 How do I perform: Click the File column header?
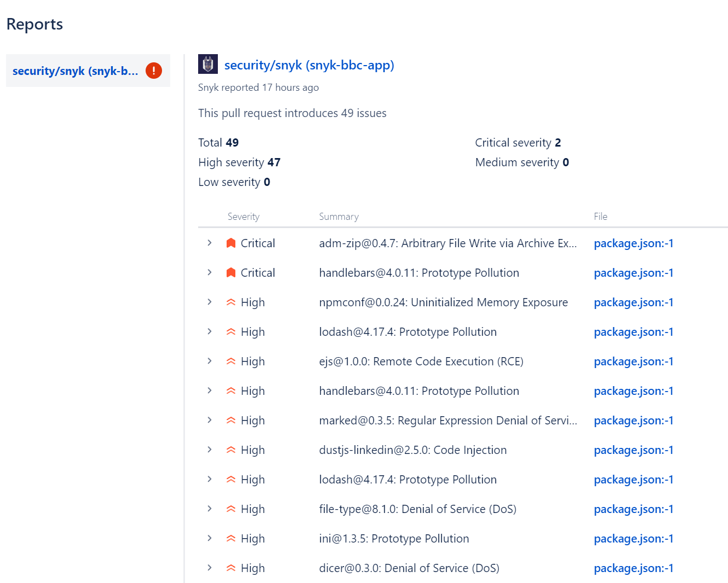click(x=600, y=217)
